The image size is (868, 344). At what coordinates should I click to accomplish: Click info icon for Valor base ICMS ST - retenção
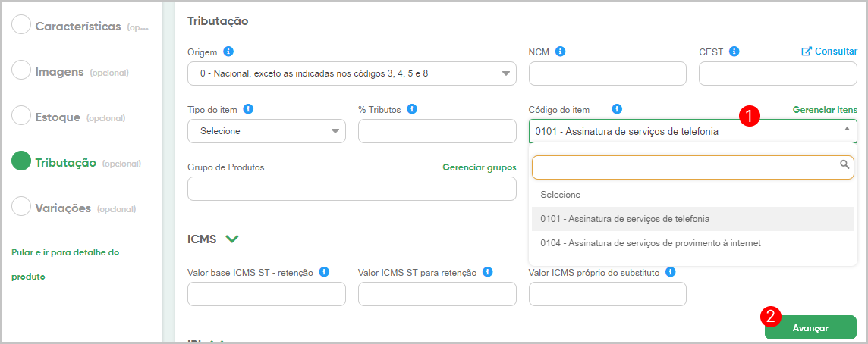point(325,272)
